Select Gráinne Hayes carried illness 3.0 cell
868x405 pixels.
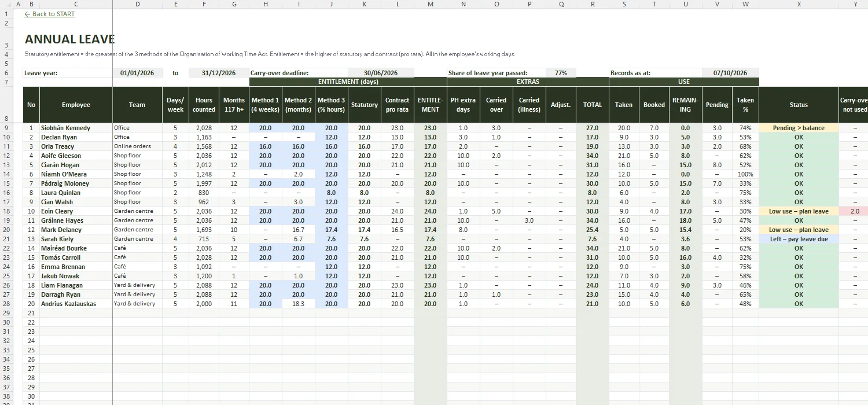pos(529,220)
